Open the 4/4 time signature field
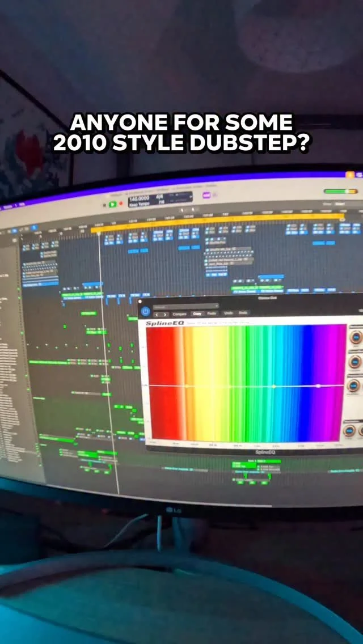This screenshot has width=363, height=644. point(159,197)
